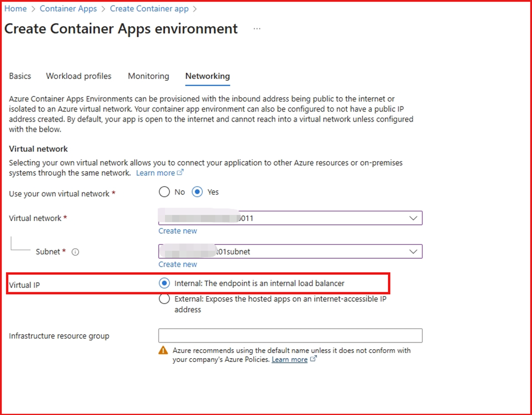Select the Networking tab

click(208, 76)
